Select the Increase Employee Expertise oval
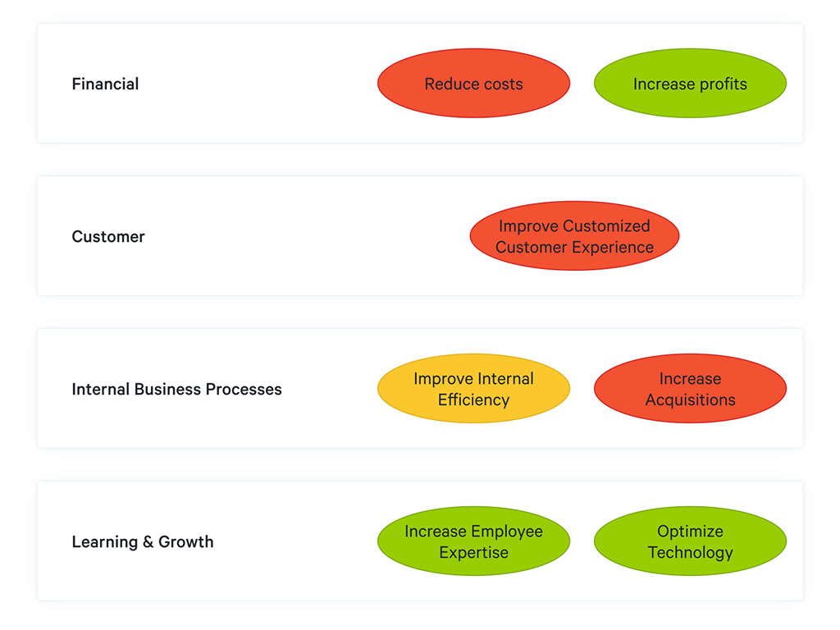Screen dimensions: 840x630 [x=473, y=541]
